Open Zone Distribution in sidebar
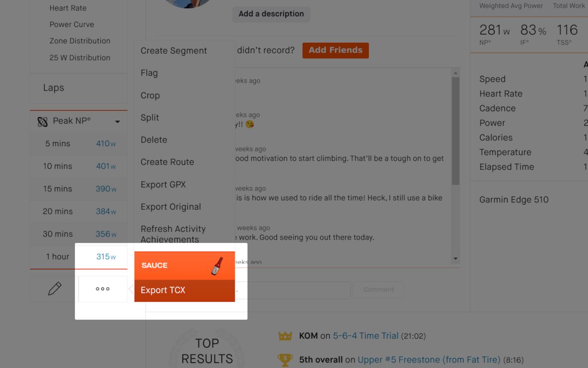 80,41
